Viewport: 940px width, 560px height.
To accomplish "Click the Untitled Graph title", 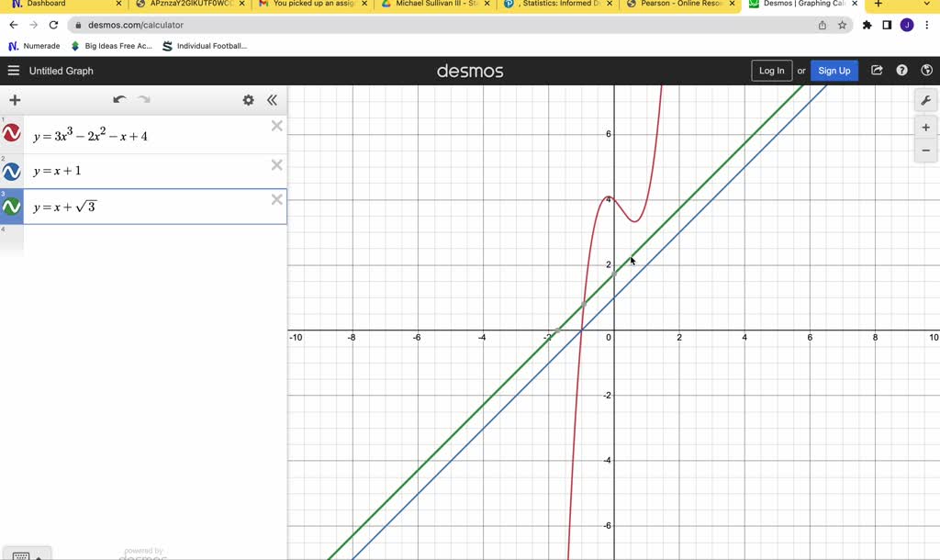I will (x=62, y=71).
